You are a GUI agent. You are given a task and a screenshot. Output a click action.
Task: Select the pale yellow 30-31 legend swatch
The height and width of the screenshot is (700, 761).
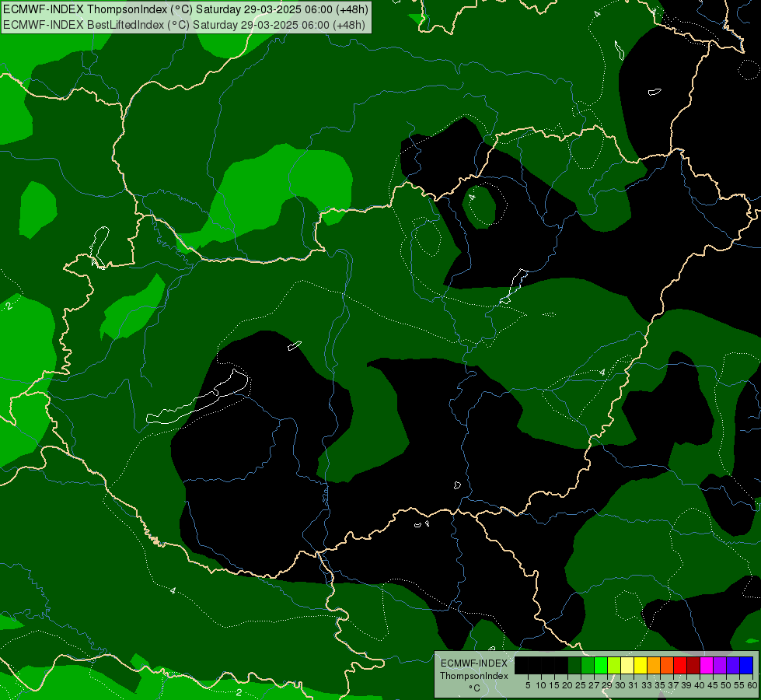click(627, 665)
